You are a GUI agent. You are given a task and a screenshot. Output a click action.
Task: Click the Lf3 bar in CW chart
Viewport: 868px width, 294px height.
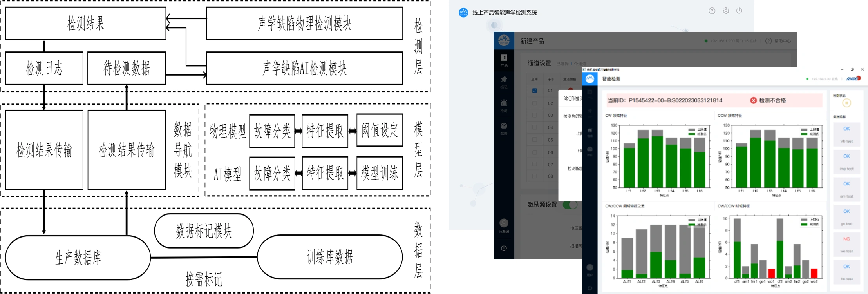657,158
